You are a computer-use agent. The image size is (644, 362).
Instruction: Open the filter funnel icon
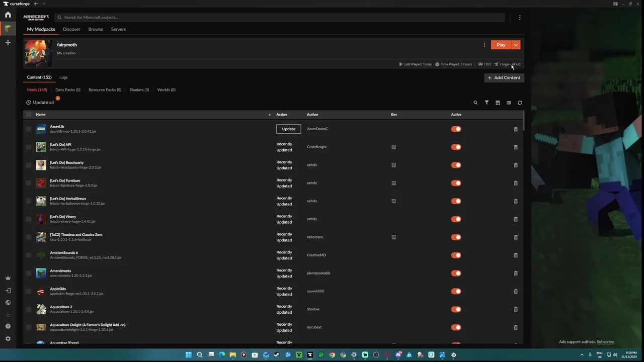click(487, 103)
